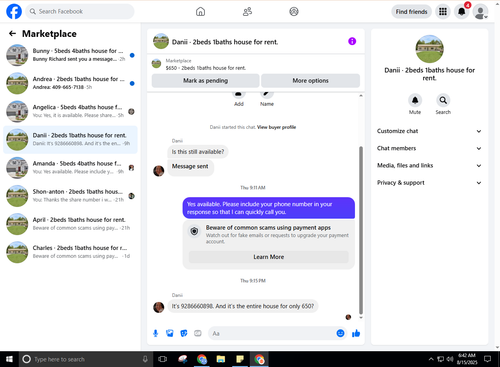500x367 pixels.
Task: Click the Name edit pencil icon
Action: (x=267, y=95)
